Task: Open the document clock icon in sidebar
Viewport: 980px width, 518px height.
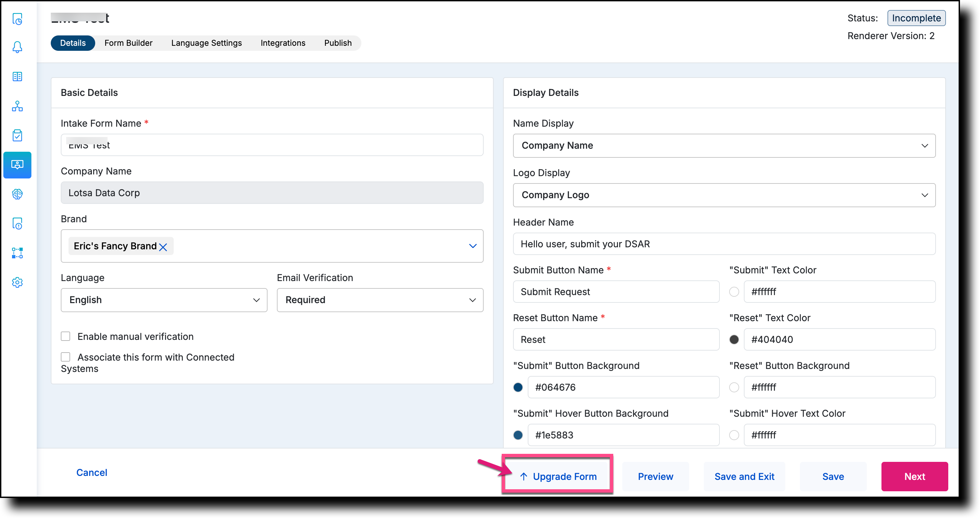Action: (17, 18)
